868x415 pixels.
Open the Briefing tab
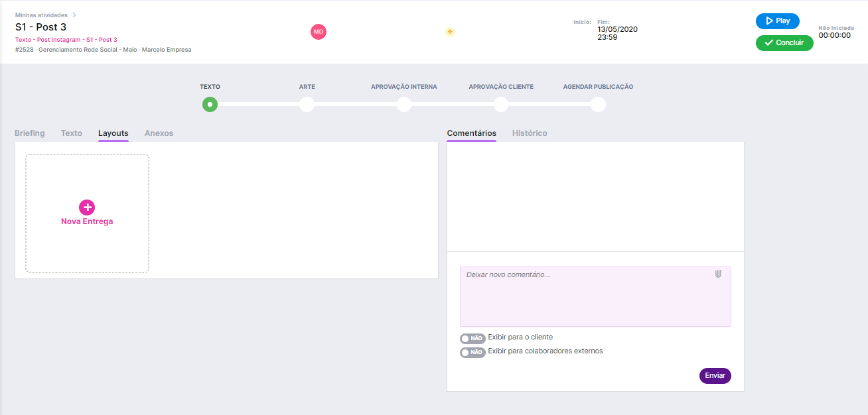tap(30, 133)
